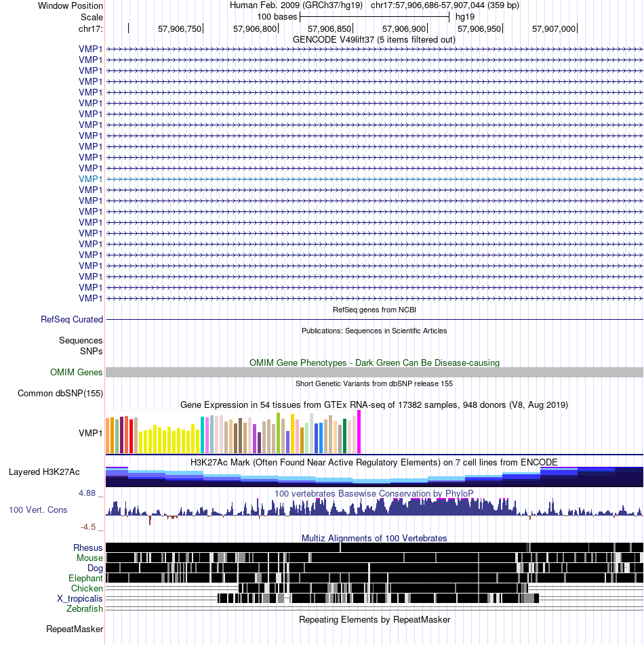Click the 'Human Feb. 2009 (GRCh37/hg19)' assembly text
The height and width of the screenshot is (645, 644).
tap(296, 5)
